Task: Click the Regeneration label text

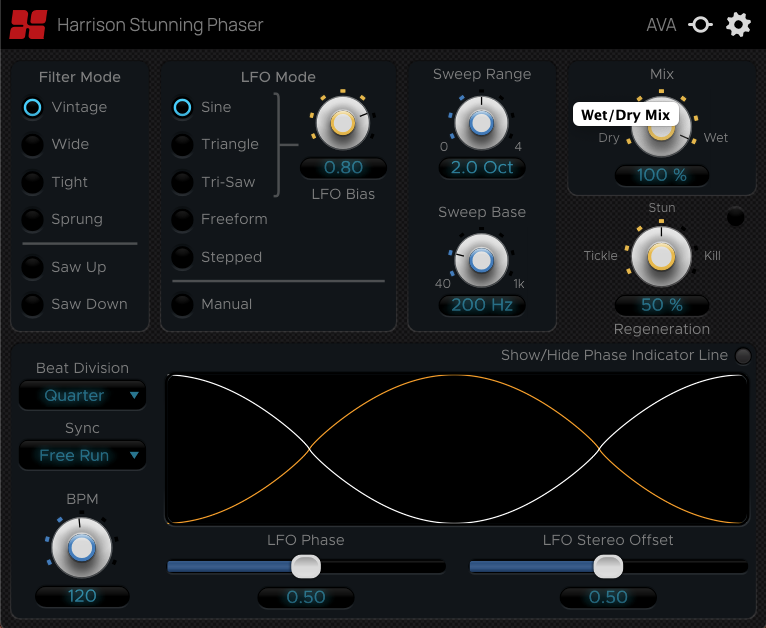Action: [661, 329]
